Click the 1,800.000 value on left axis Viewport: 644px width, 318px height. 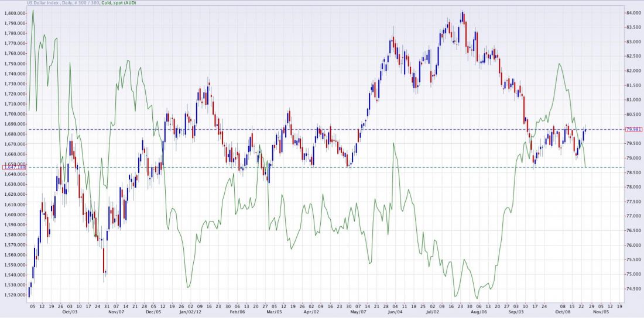14,13
